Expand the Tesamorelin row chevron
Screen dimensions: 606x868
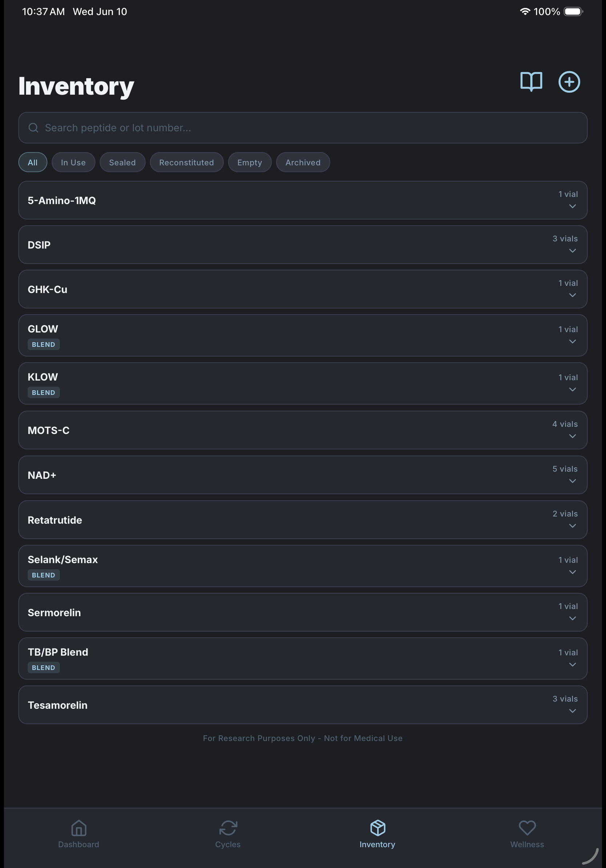[x=572, y=711]
